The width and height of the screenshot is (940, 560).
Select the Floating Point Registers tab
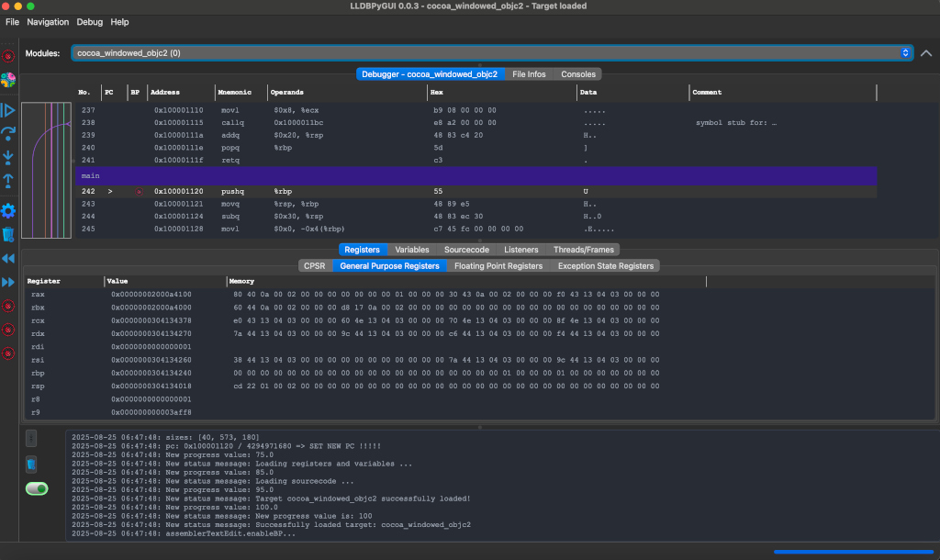(x=498, y=266)
